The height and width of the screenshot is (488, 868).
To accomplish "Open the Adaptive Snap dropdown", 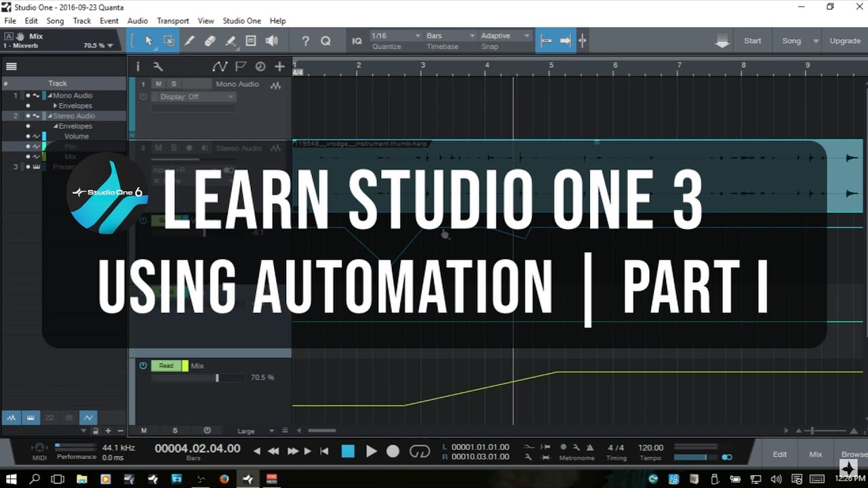I will pyautogui.click(x=505, y=35).
